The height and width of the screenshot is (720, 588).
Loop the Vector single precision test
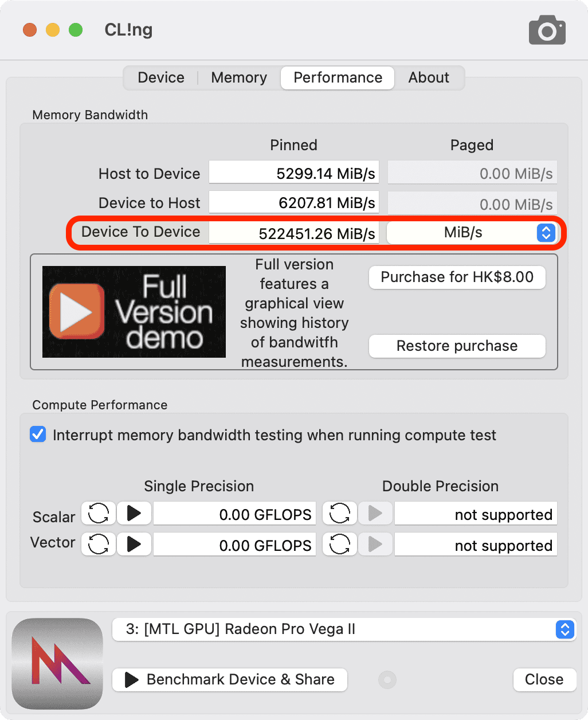pos(99,543)
